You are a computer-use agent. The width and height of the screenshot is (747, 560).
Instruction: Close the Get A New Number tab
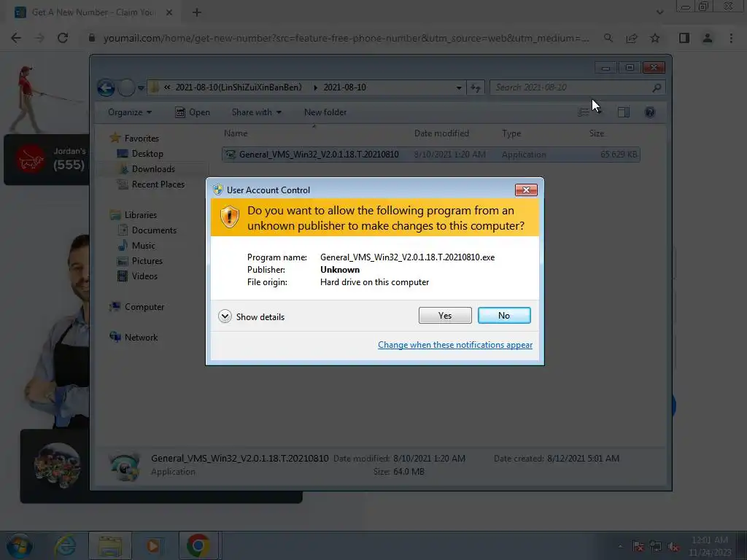click(169, 12)
